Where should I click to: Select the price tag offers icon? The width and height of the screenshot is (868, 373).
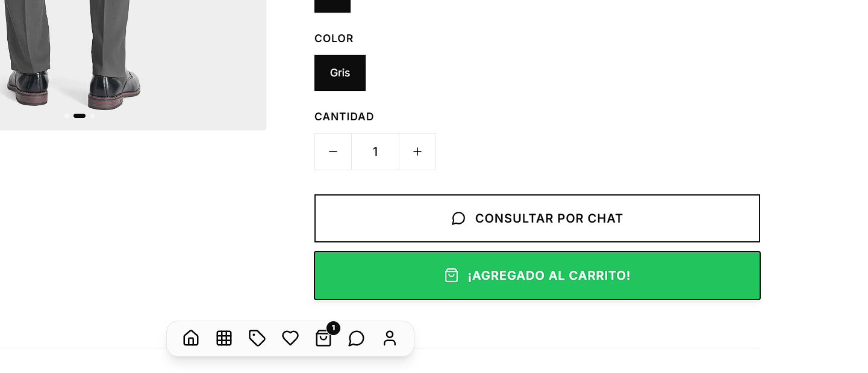(257, 338)
